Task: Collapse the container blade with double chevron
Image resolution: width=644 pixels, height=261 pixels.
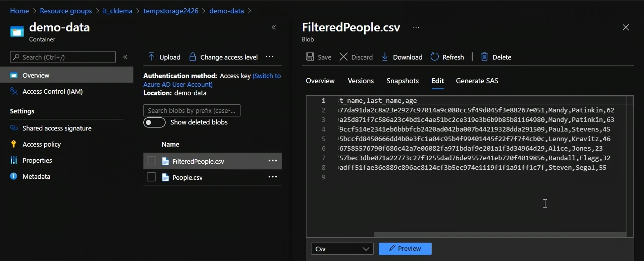Action: pyautogui.click(x=274, y=28)
